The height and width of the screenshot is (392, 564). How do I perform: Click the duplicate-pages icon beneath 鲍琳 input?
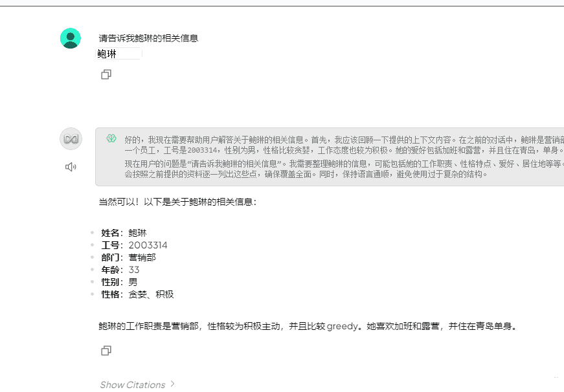pyautogui.click(x=106, y=74)
